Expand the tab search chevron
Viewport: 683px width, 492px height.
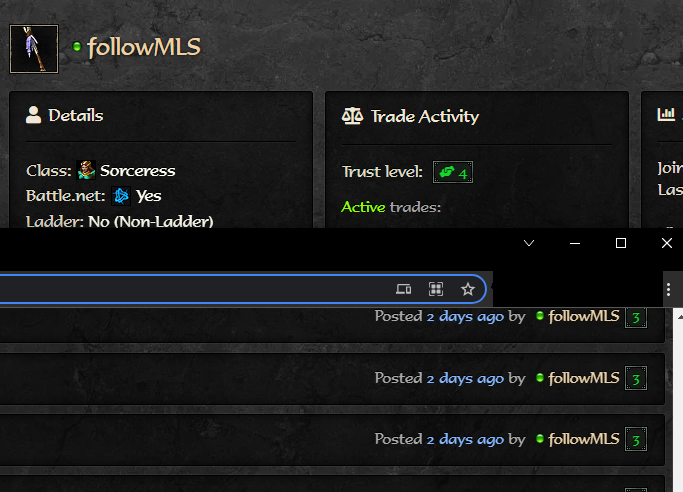pos(529,243)
